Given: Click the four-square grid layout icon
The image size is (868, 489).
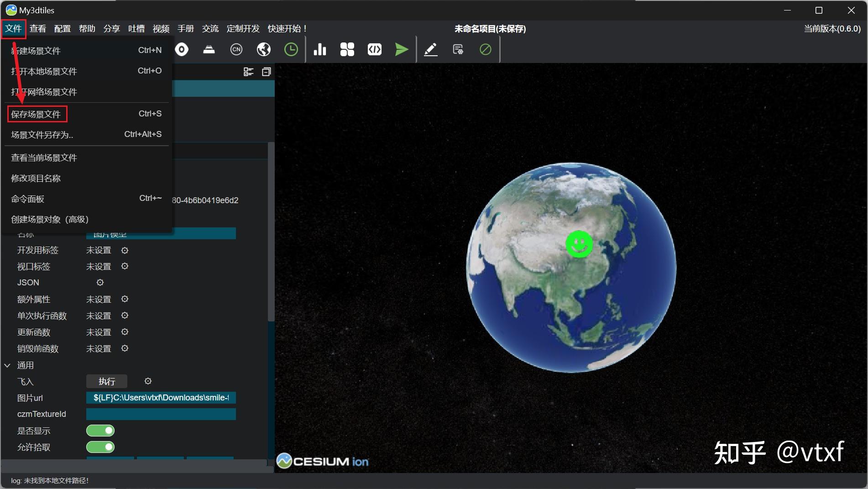Looking at the screenshot, I should pos(347,49).
